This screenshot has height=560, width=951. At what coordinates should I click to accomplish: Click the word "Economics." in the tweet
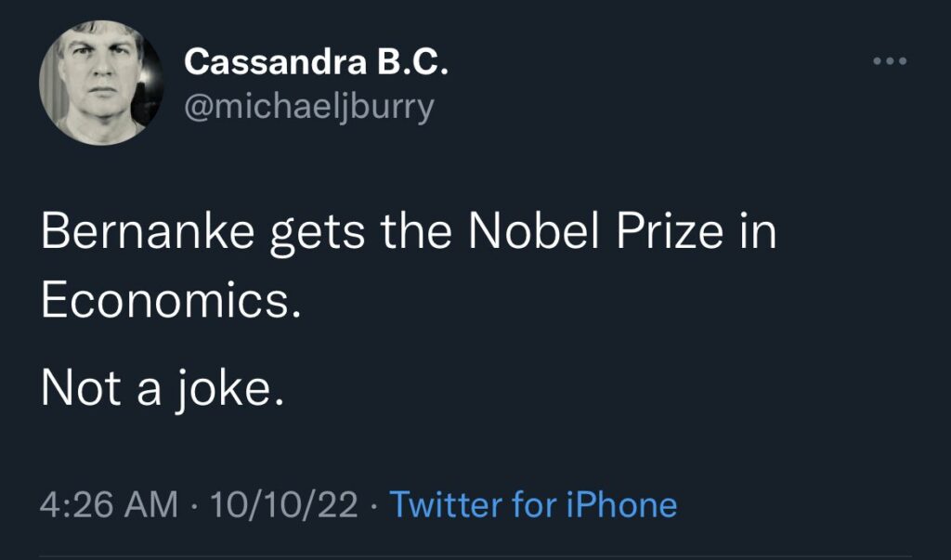pos(171,304)
